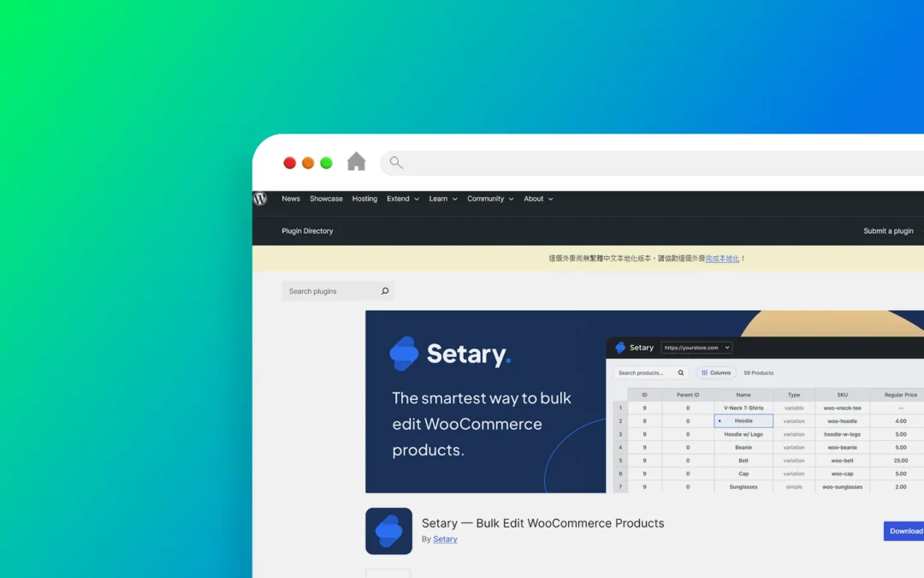Click the V-Neck T-Shirts cell
This screenshot has height=578, width=924.
tap(743, 408)
